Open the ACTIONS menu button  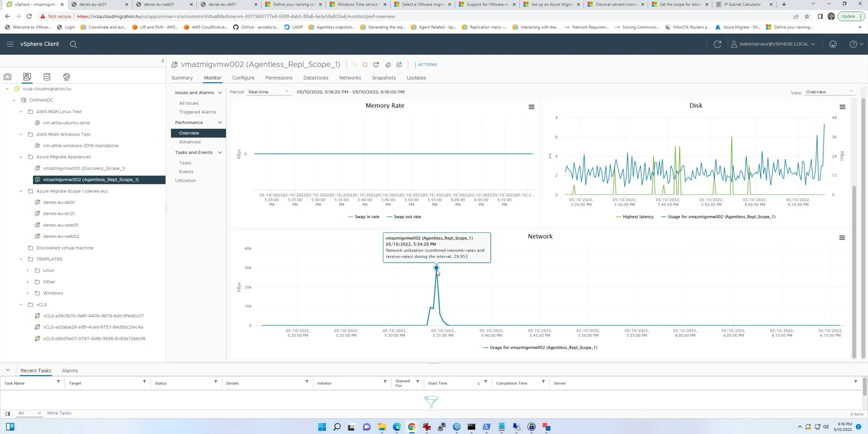point(425,65)
